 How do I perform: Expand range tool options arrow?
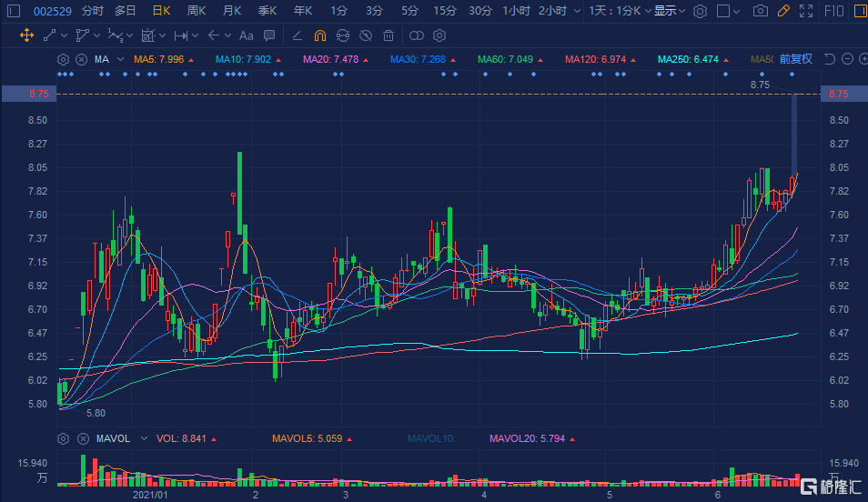(x=195, y=36)
